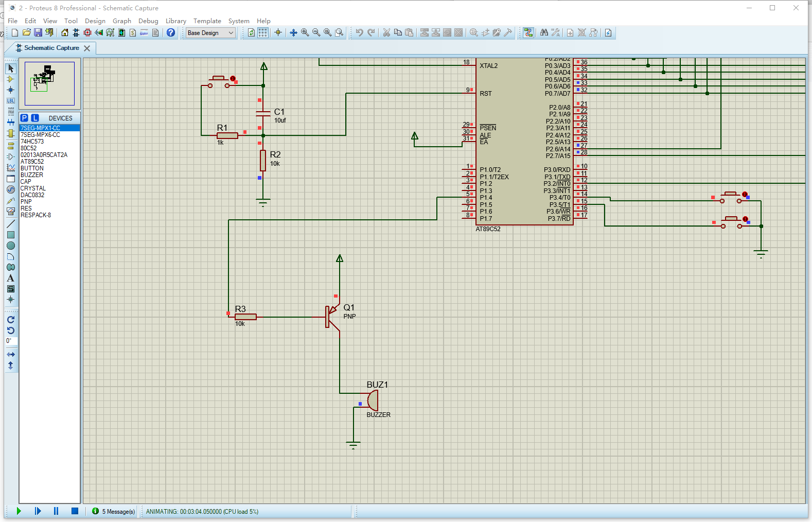This screenshot has width=812, height=522.
Task: Select the 2D text A tool
Action: click(x=11, y=278)
